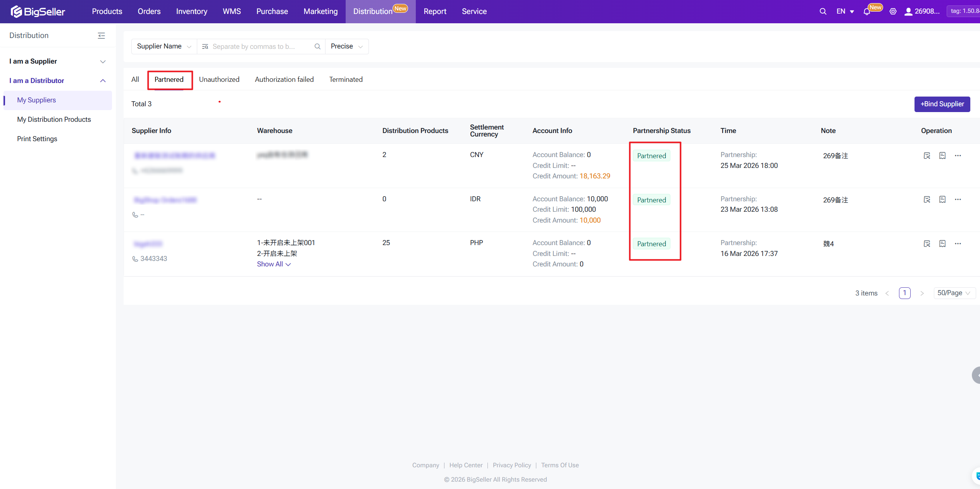
Task: Collapse the Distribution sidebar menu icon
Action: tap(101, 36)
